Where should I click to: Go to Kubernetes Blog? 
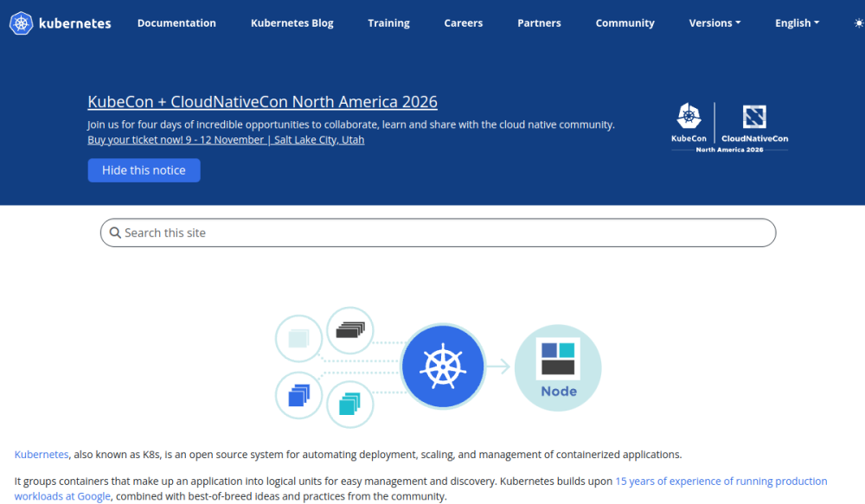292,23
